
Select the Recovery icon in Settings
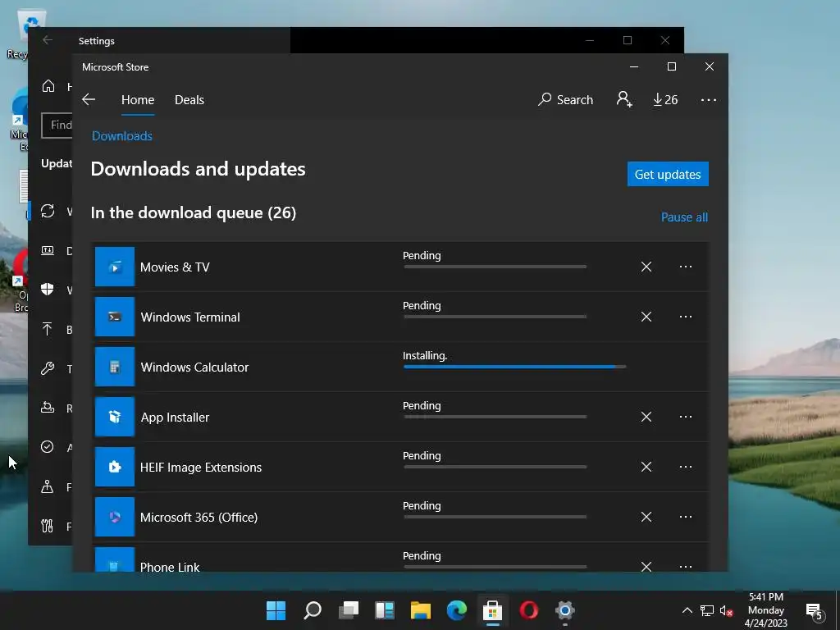(x=48, y=408)
